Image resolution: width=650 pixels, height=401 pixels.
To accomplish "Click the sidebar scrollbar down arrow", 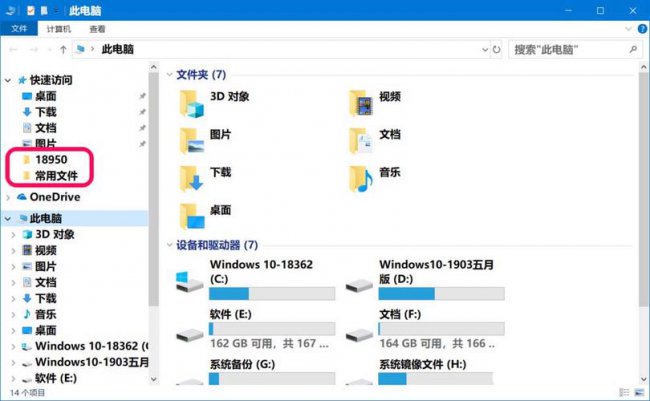I will coord(153,379).
